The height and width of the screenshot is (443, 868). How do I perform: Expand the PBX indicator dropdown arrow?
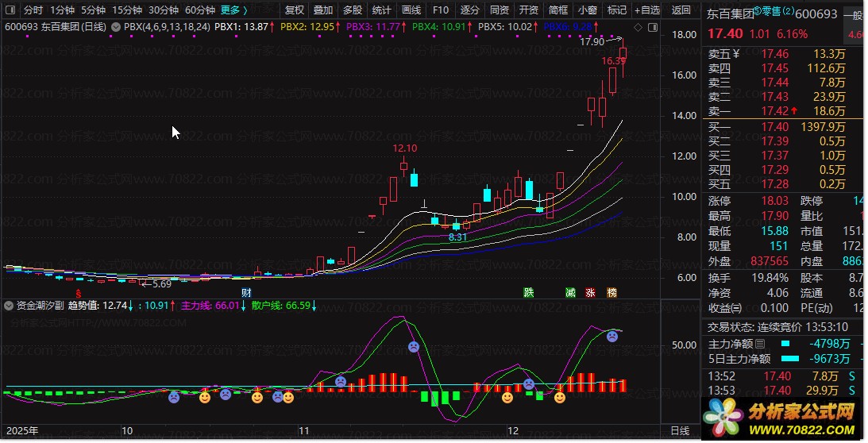[x=117, y=27]
